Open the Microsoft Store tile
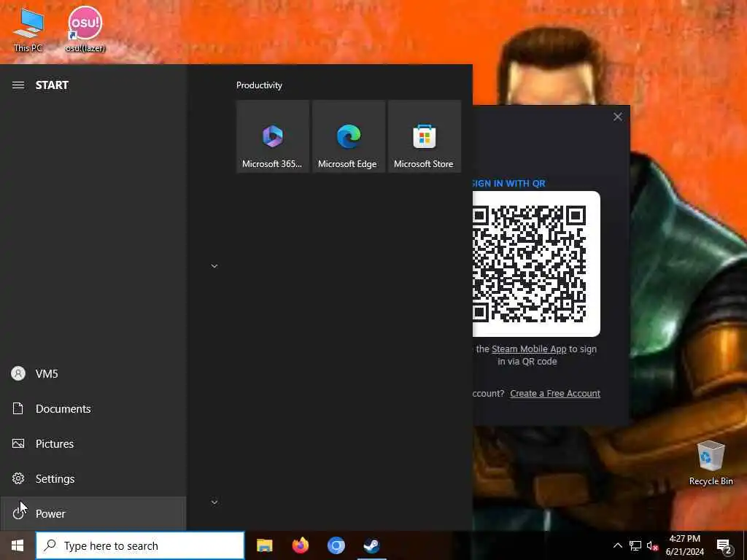This screenshot has height=560, width=747. (x=424, y=136)
